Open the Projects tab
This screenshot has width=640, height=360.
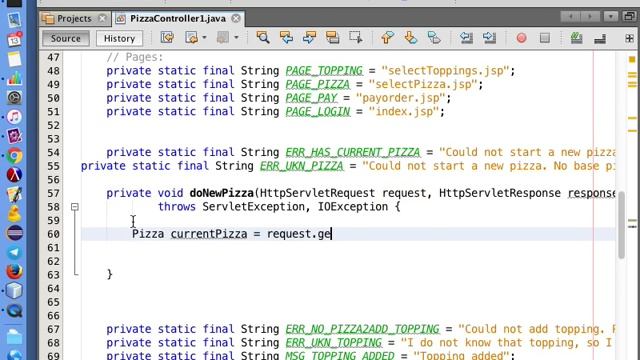pos(74,18)
